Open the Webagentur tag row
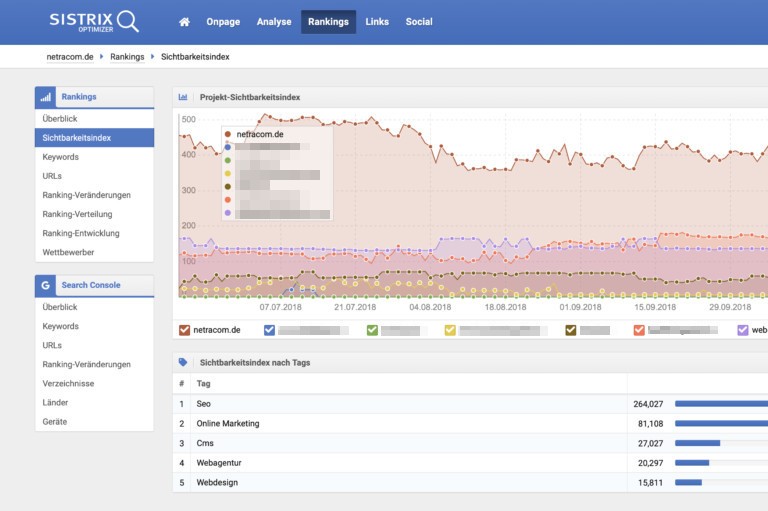 (x=470, y=462)
